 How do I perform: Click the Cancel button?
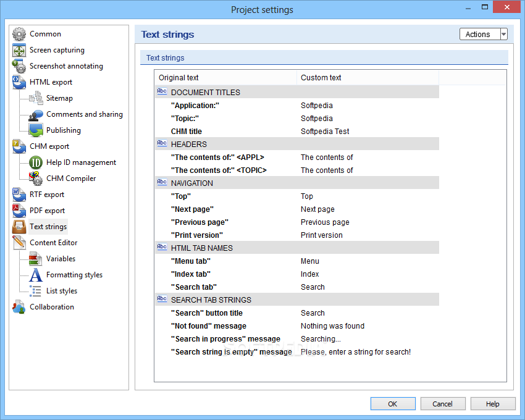click(x=443, y=404)
